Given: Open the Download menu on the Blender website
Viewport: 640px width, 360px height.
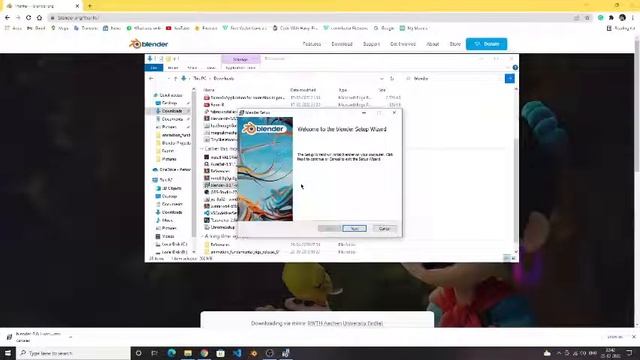Looking at the screenshot, I should (x=342, y=44).
